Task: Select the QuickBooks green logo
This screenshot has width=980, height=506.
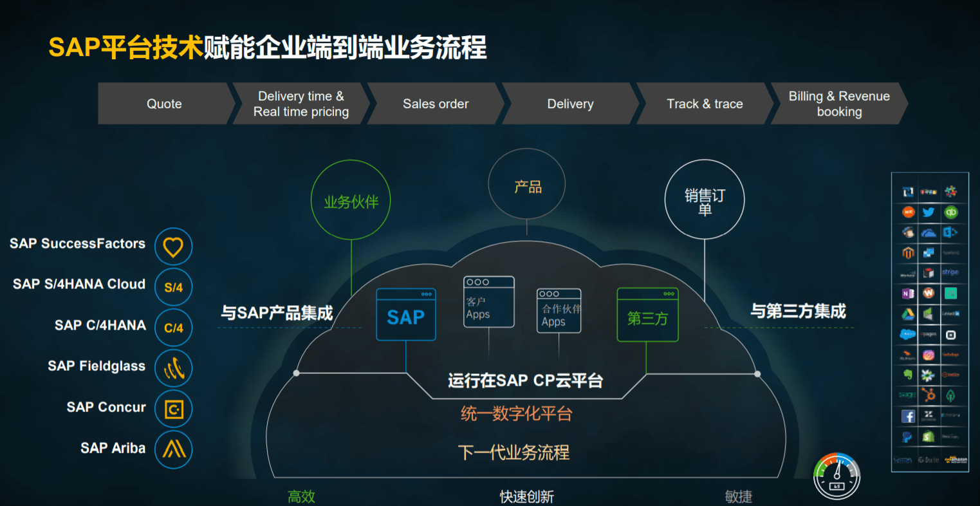Action: pos(950,212)
